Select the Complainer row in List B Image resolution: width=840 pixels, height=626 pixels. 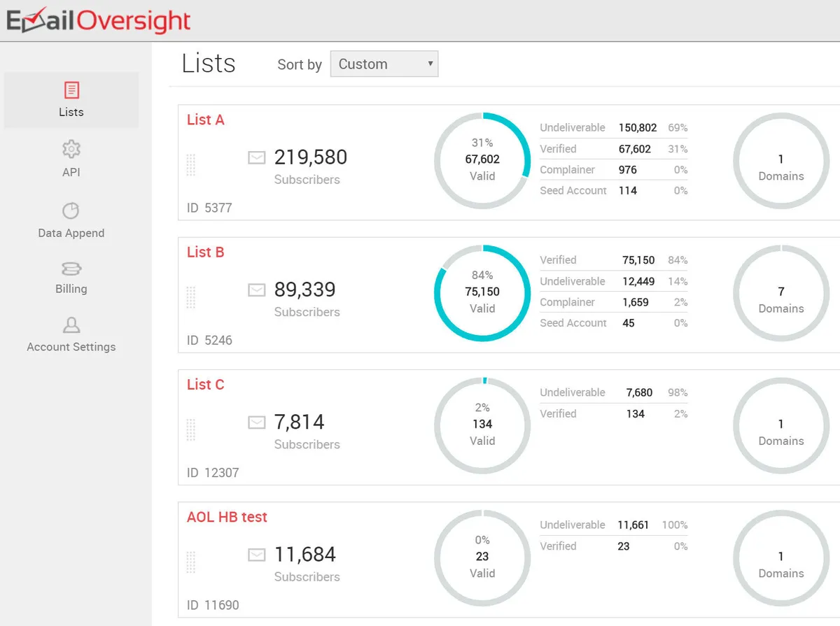(x=613, y=302)
